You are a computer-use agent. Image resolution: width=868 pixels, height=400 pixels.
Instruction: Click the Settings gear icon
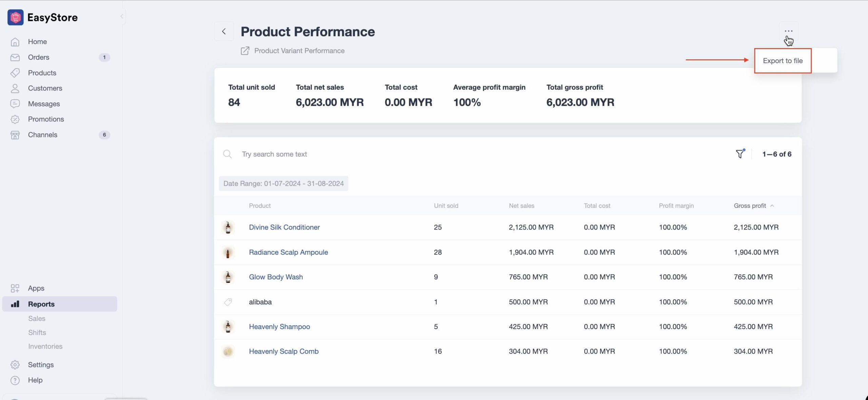coord(15,365)
